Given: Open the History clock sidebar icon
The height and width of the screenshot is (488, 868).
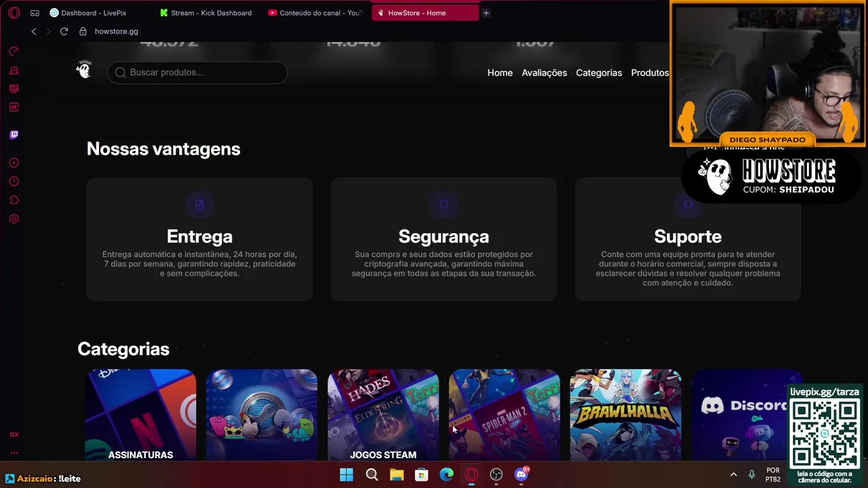Looking at the screenshot, I should click(14, 182).
